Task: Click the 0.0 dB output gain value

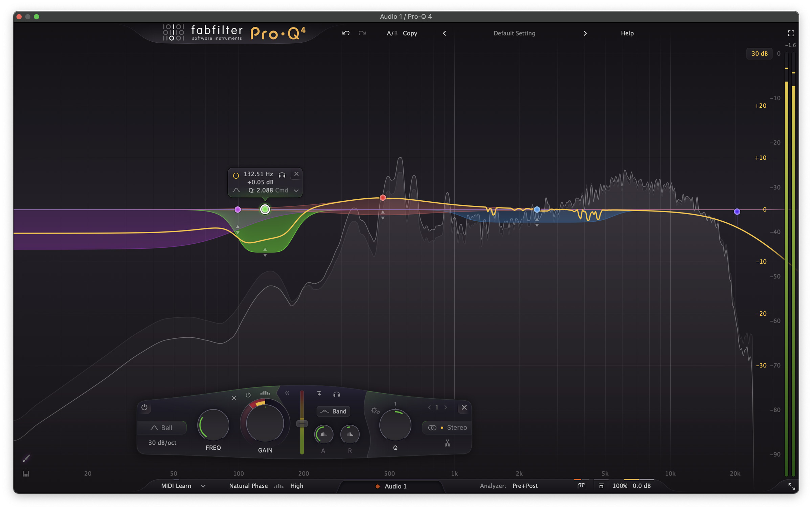Action: coord(641,486)
